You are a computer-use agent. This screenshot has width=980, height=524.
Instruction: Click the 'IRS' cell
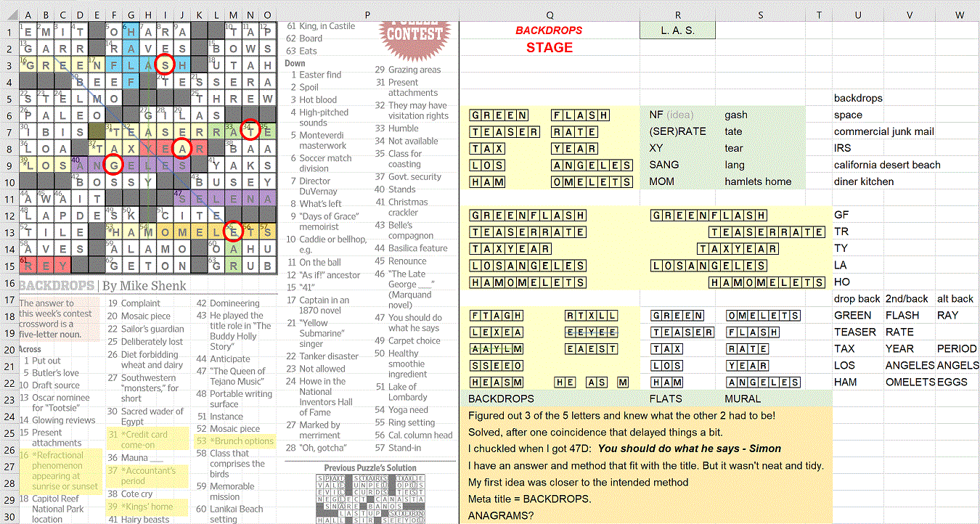pyautogui.click(x=857, y=148)
